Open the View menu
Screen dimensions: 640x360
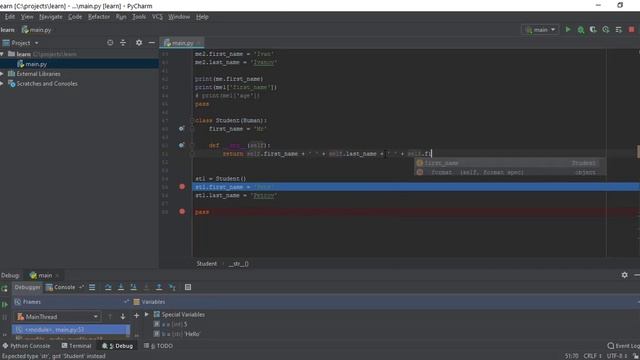pyautogui.click(x=27, y=17)
